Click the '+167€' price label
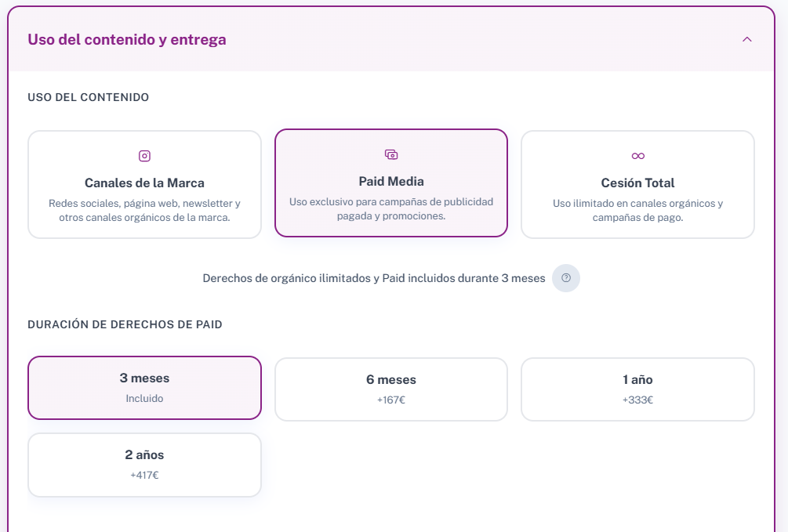 coord(391,400)
